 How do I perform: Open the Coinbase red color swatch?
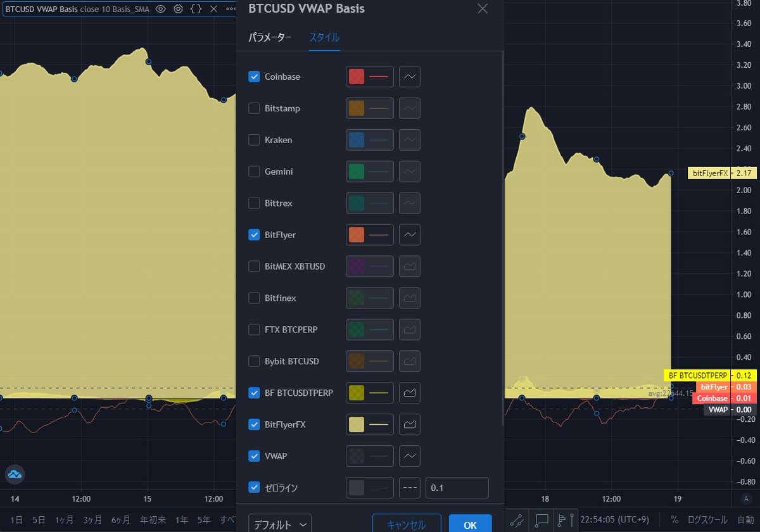pos(356,76)
